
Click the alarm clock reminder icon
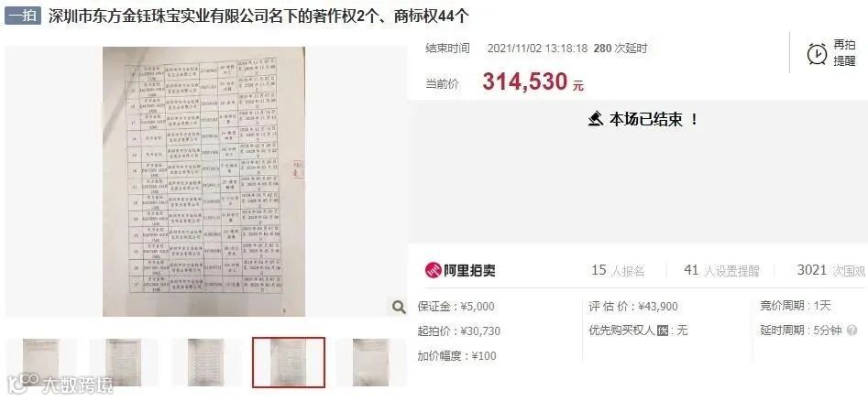817,53
